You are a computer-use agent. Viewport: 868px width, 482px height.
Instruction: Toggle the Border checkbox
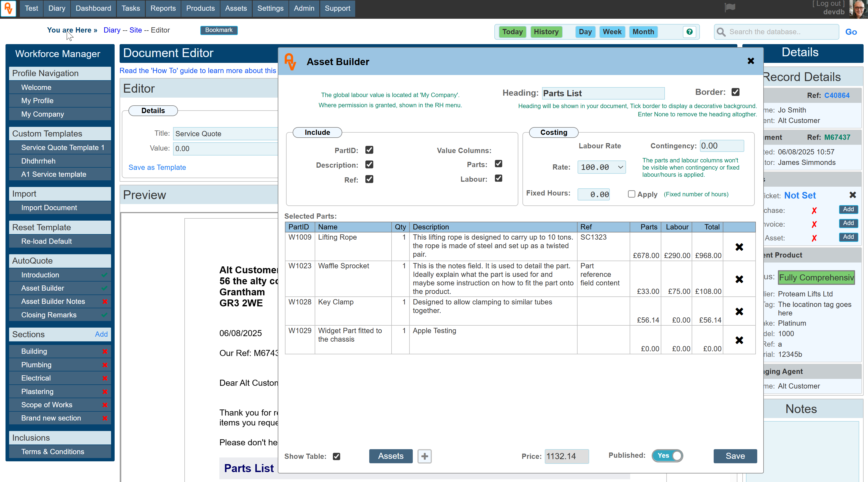(735, 92)
